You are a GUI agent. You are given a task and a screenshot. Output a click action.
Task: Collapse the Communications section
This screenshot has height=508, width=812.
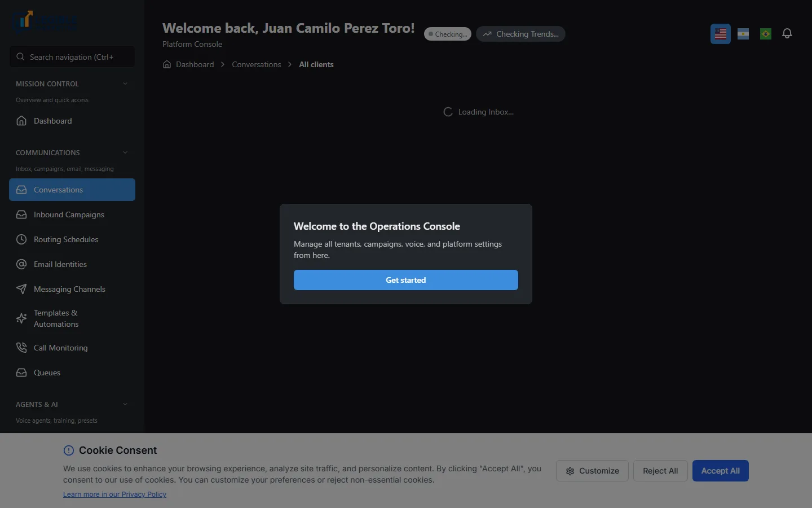[125, 152]
